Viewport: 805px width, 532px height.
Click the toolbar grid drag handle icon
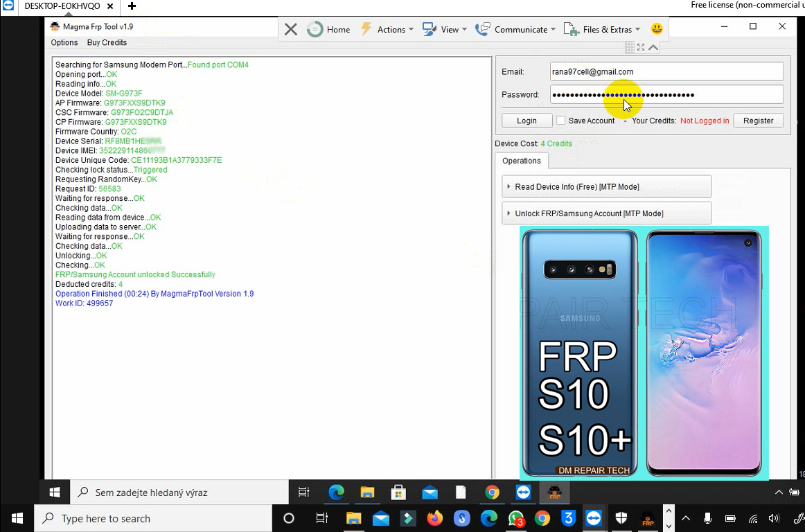(630, 47)
